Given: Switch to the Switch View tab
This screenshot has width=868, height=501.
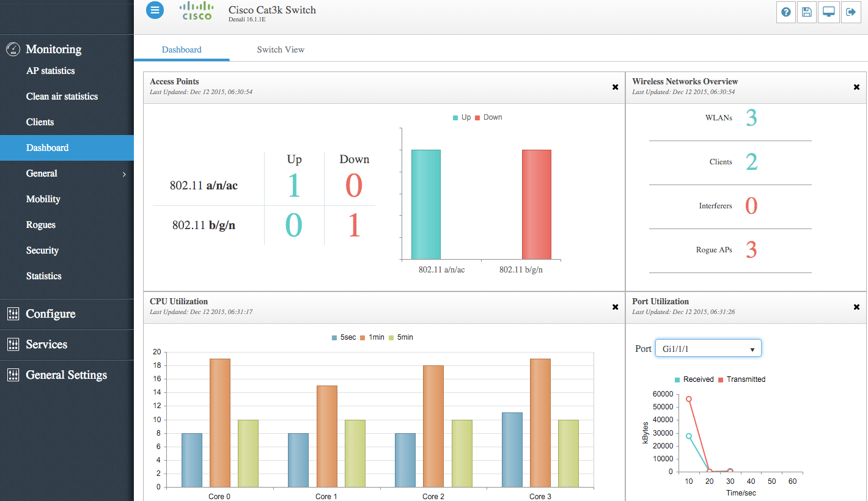Looking at the screenshot, I should tap(281, 49).
